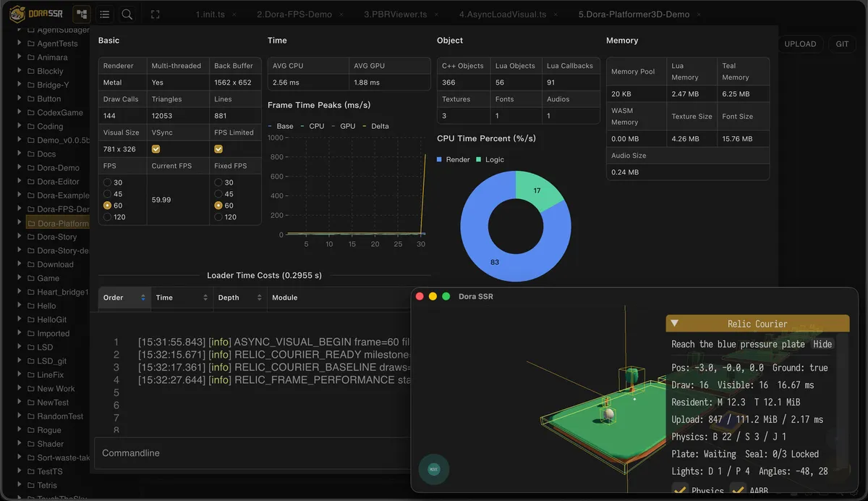Click the folder icon beside Docs
This screenshot has height=501, width=868.
point(30,153)
